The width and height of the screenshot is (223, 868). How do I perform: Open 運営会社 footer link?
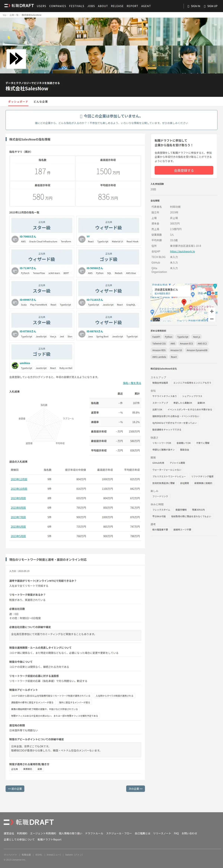(x=9, y=833)
